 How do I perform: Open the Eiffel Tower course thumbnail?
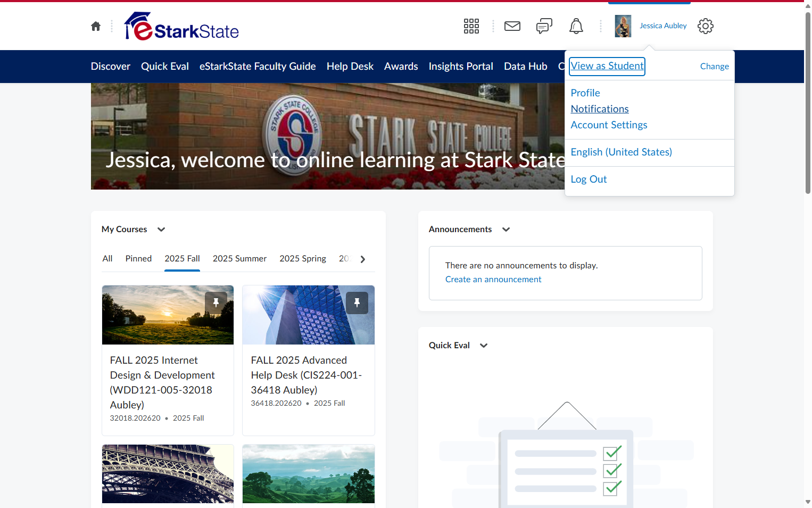point(168,474)
